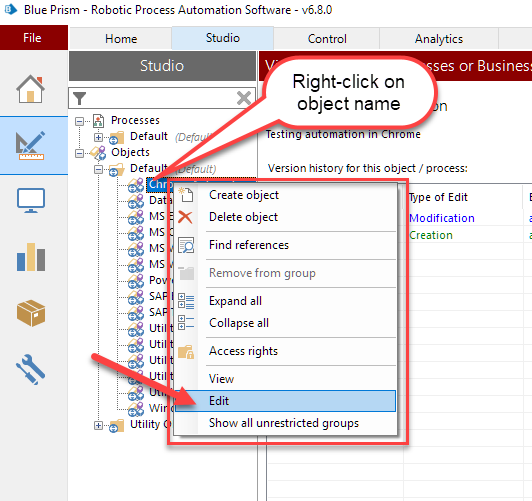This screenshot has width=532, height=501.
Task: Open the Releases package box sidebar icon
Action: [31, 313]
